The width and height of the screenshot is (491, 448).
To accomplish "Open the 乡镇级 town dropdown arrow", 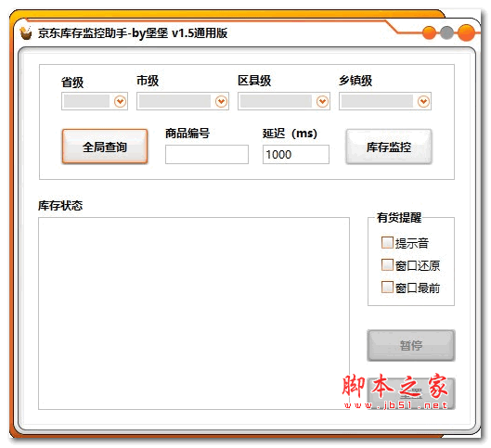I will (x=423, y=101).
